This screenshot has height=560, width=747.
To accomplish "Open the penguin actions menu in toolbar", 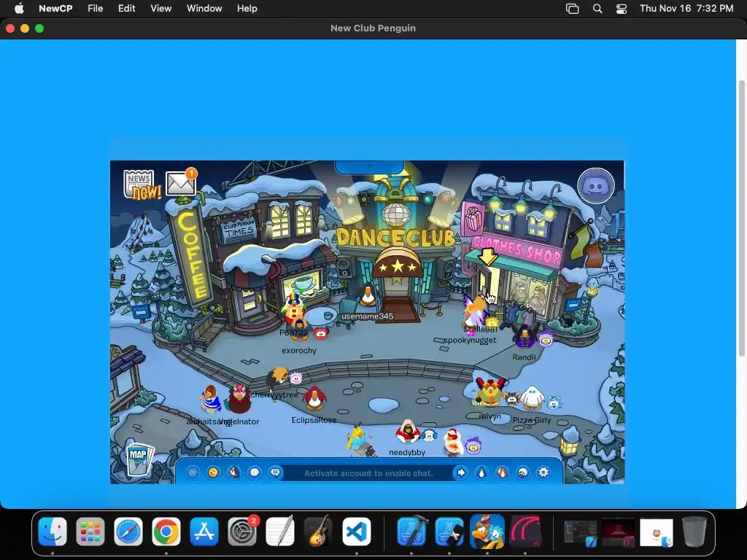I will [x=234, y=472].
